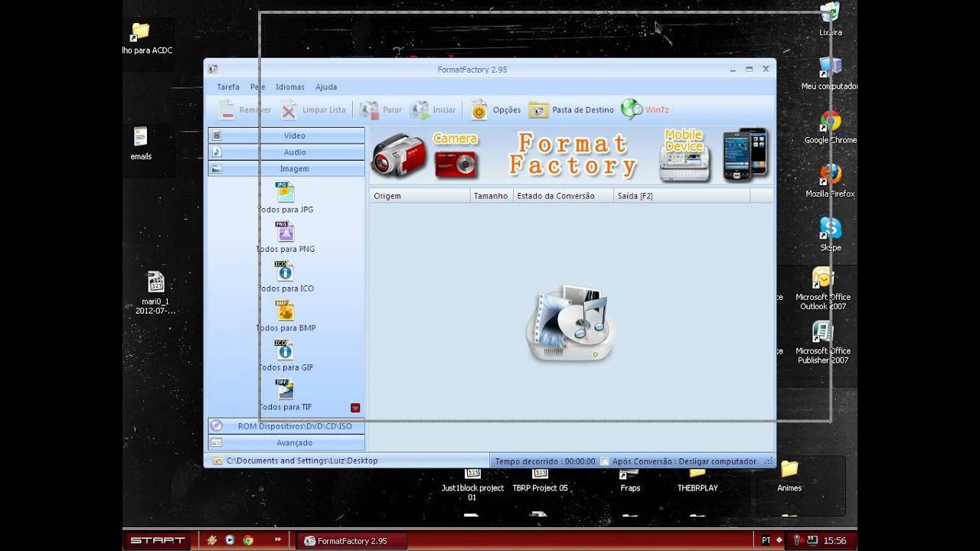Click the red camcorder banner image
Screen dimensions: 980x551
point(399,155)
